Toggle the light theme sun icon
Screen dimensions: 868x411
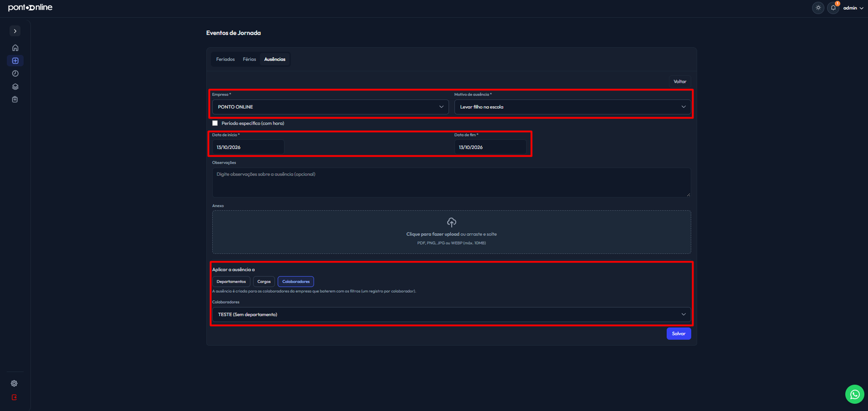pos(818,8)
